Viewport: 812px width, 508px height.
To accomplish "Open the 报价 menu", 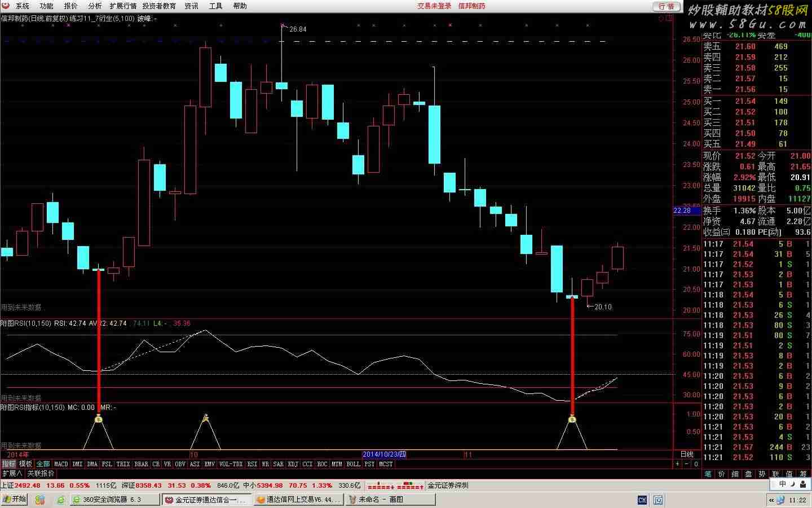I will tap(70, 6).
